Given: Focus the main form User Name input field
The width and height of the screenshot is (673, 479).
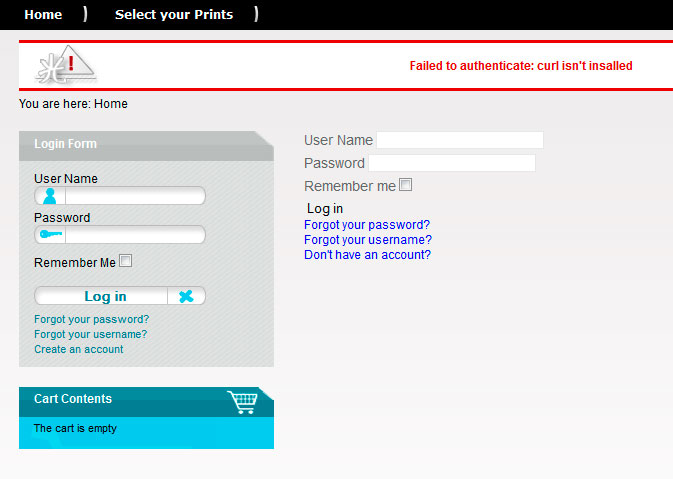Looking at the screenshot, I should 460,140.
